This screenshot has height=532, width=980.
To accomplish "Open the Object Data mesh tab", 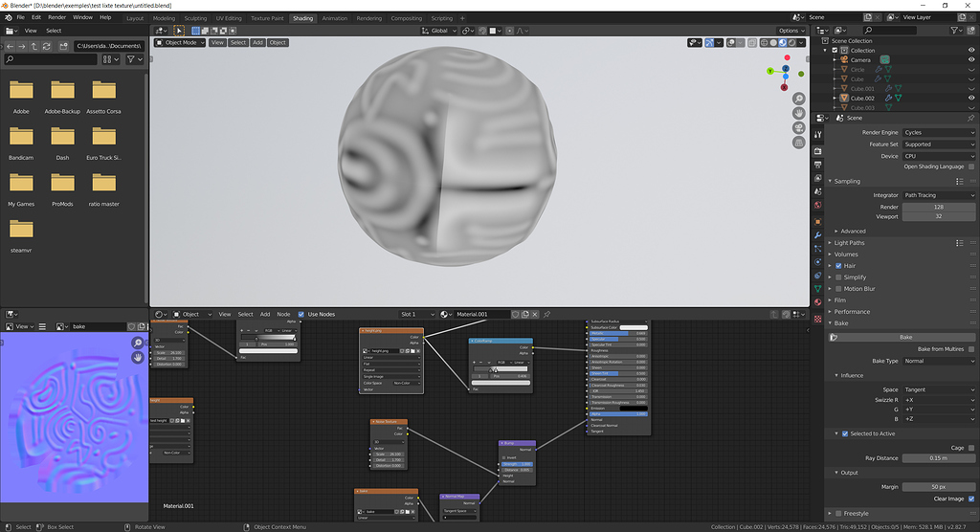I will click(x=817, y=289).
